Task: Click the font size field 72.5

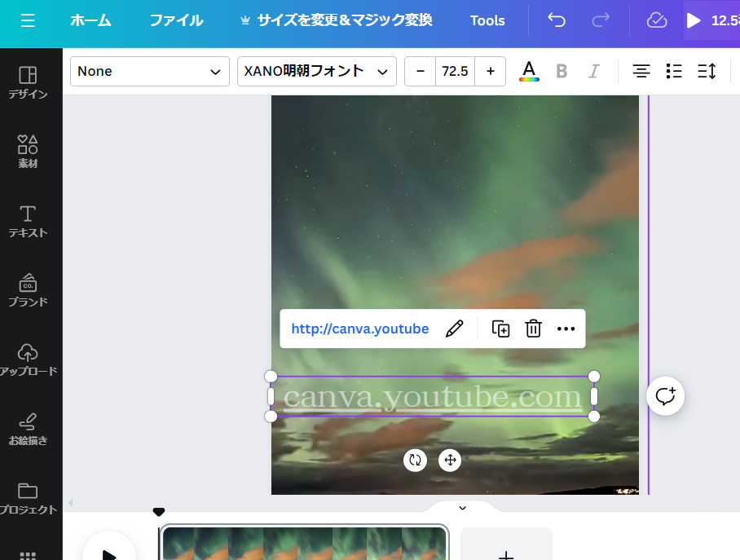Action: coord(455,71)
